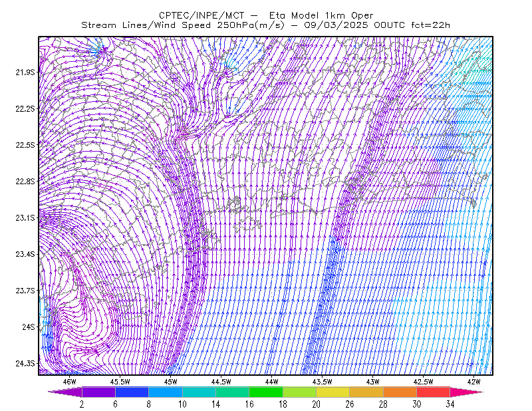532x411 pixels.
Task: Click the legend value 10
Action: [x=182, y=404]
